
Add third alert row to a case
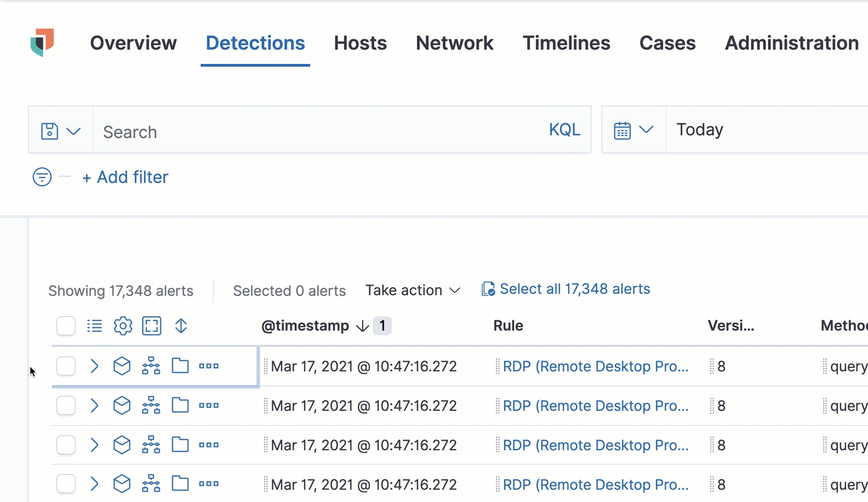[180, 446]
